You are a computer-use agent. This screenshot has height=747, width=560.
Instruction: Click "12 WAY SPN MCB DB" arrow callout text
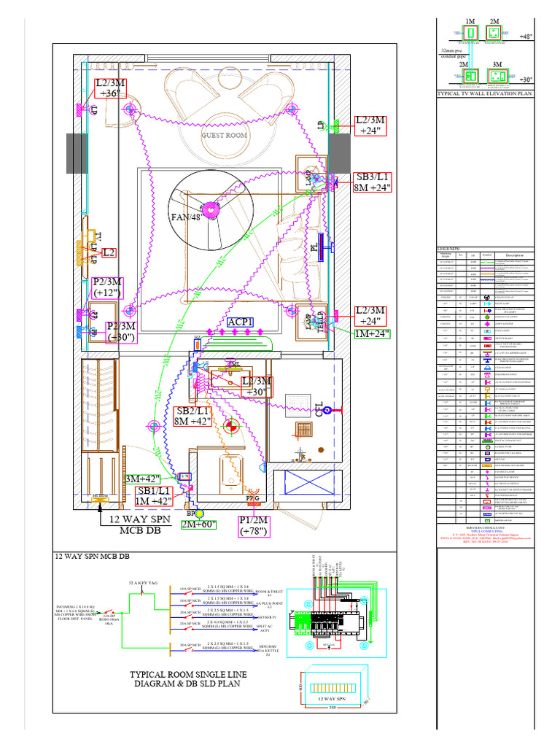(x=139, y=525)
